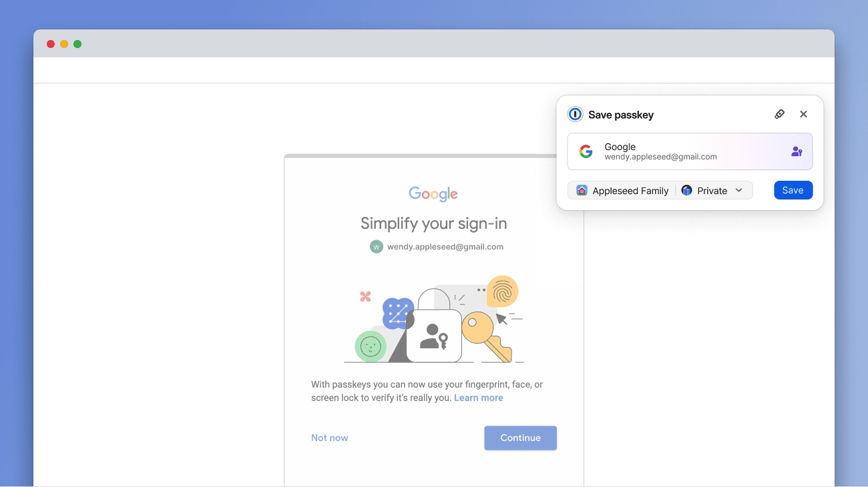Image resolution: width=868 pixels, height=487 pixels.
Task: Click the Not now link
Action: coord(329,438)
